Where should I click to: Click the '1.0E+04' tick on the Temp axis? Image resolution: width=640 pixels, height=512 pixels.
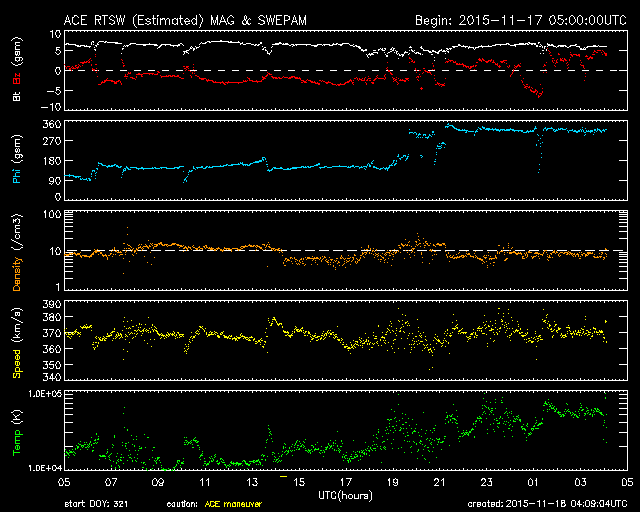tap(45, 468)
